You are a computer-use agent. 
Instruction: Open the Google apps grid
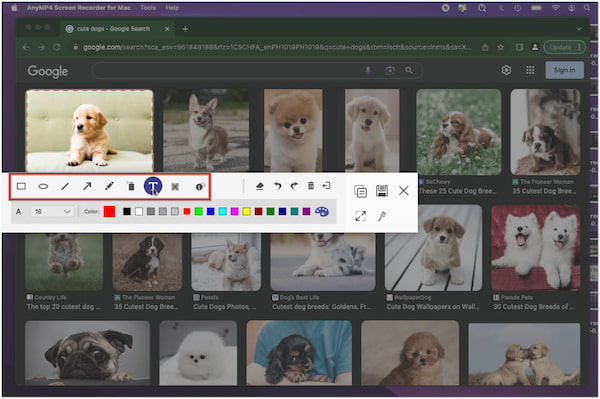[x=530, y=70]
